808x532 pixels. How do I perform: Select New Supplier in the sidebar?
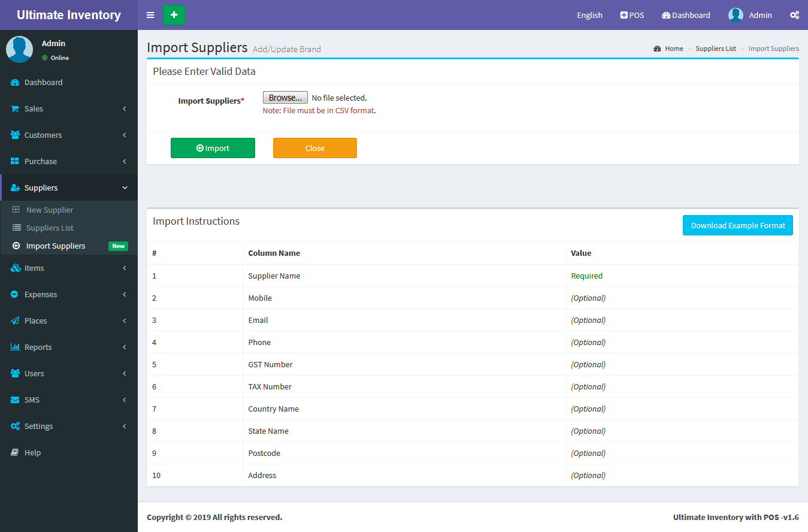(49, 210)
